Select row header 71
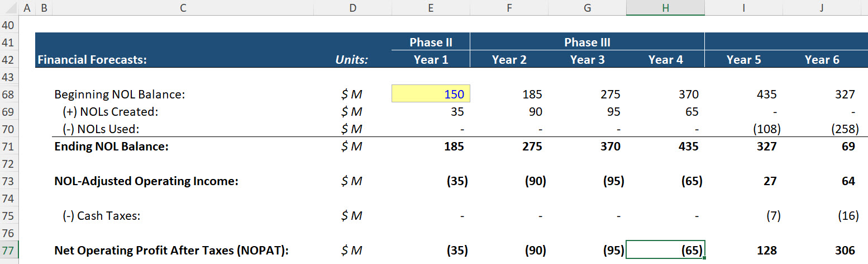 9,147
